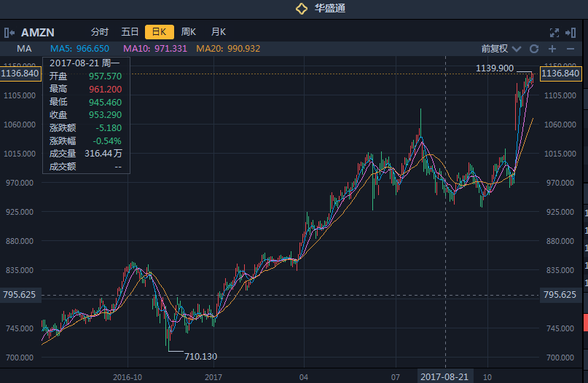Screen dimensions: 588x383
Task: Click the MA indicator label
Action: (24, 49)
